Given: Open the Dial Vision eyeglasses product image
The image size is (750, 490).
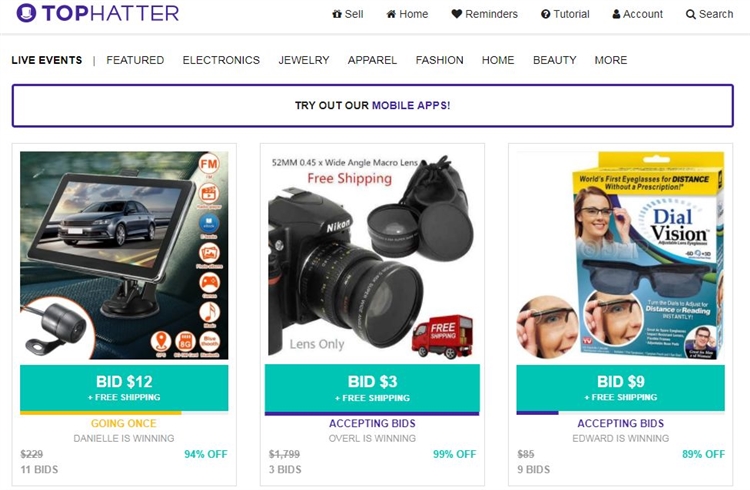Looking at the screenshot, I should 620,256.
